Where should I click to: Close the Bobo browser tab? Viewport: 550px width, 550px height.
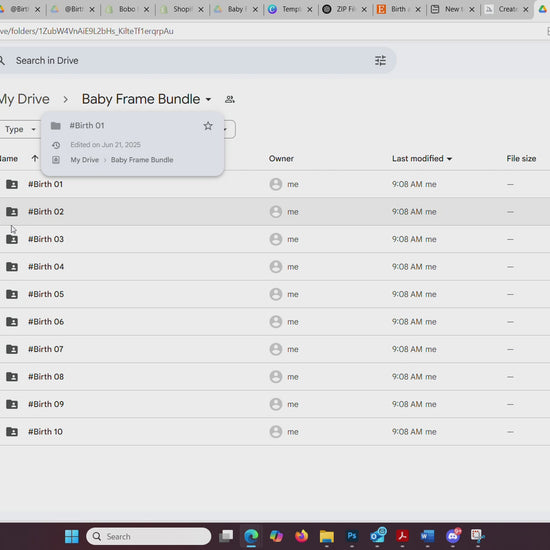point(147,9)
